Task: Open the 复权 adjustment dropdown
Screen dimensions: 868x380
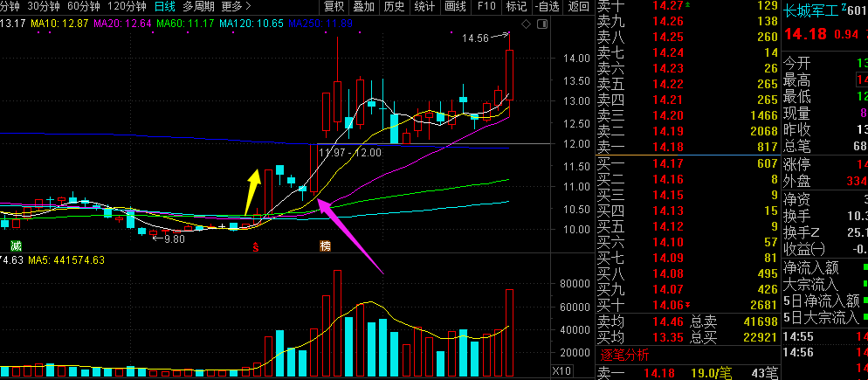Action: [x=334, y=7]
